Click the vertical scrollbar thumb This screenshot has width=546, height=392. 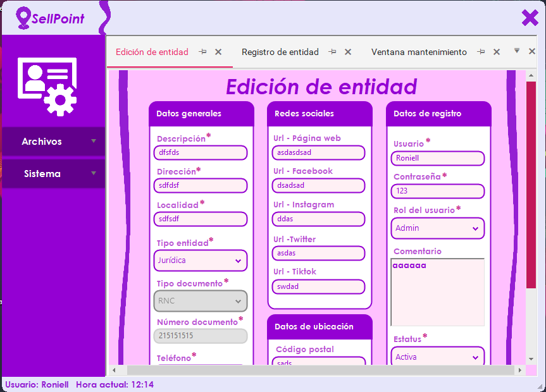pyautogui.click(x=531, y=185)
